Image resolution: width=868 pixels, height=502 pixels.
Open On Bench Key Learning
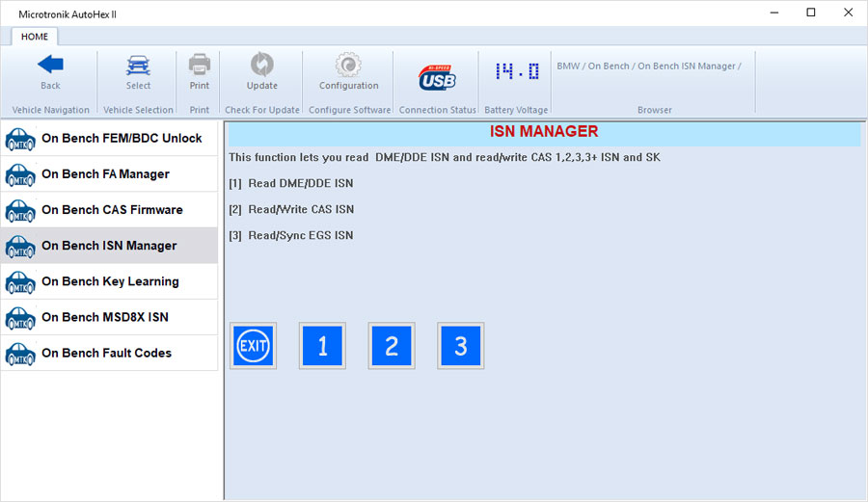pyautogui.click(x=109, y=281)
